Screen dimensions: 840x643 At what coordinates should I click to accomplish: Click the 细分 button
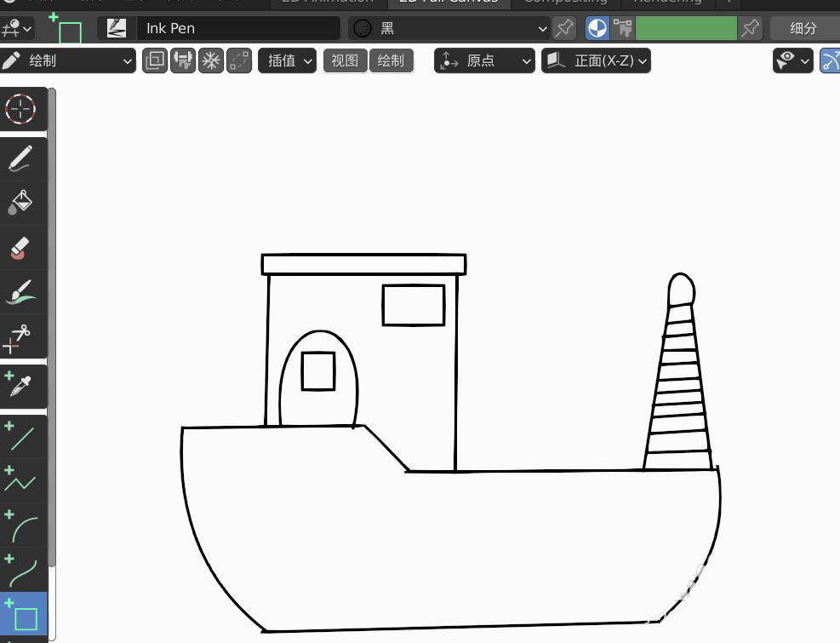pos(803,28)
